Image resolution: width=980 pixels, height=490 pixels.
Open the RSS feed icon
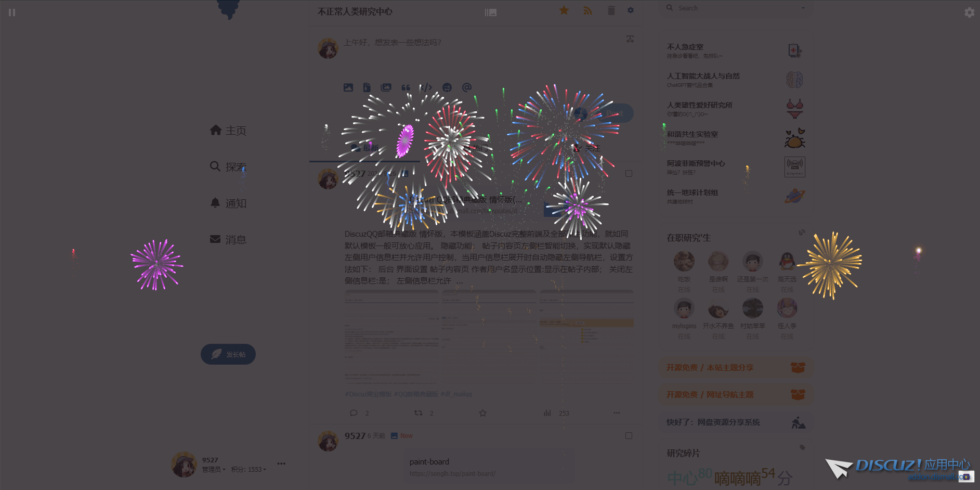588,10
